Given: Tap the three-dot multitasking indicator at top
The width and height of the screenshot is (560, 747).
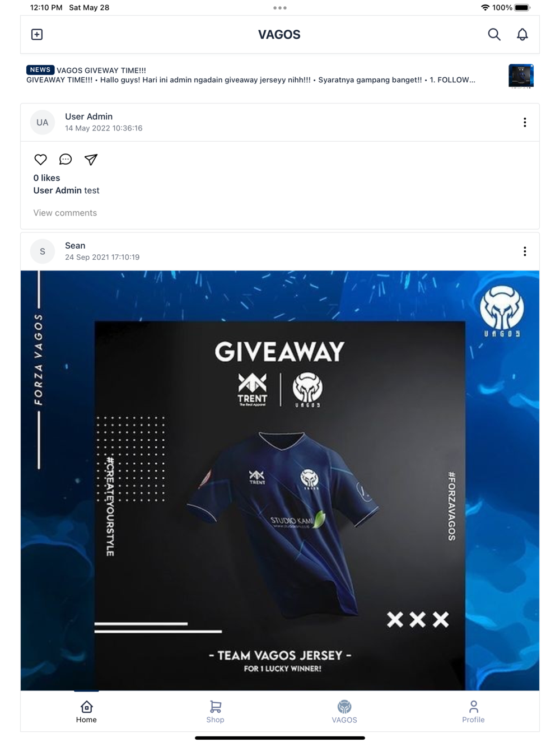Looking at the screenshot, I should (x=280, y=8).
